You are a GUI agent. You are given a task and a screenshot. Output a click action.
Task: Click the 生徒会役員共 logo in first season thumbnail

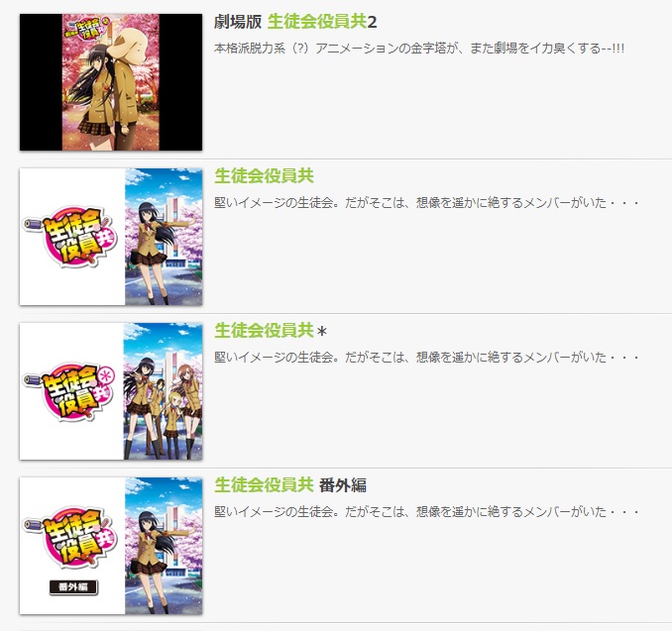69,237
